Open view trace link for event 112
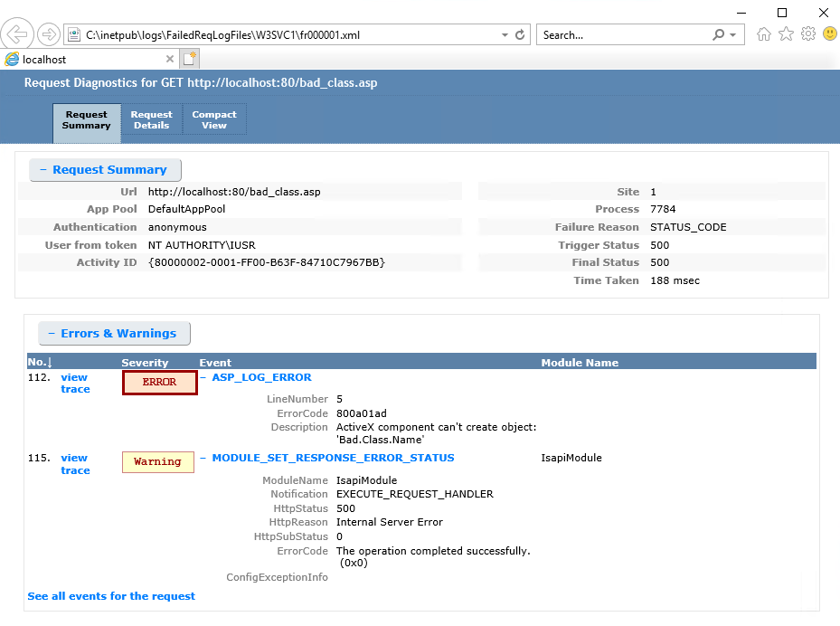The image size is (840, 626). coord(75,384)
